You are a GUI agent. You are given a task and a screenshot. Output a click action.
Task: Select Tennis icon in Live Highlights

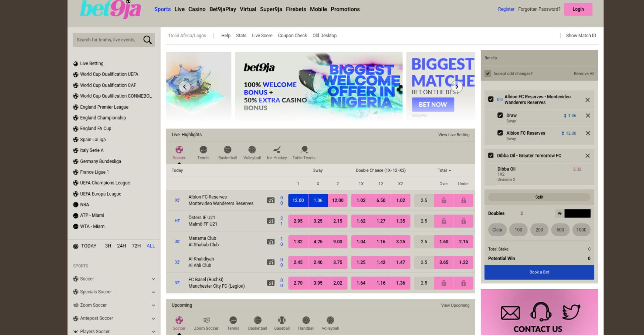pos(203,150)
